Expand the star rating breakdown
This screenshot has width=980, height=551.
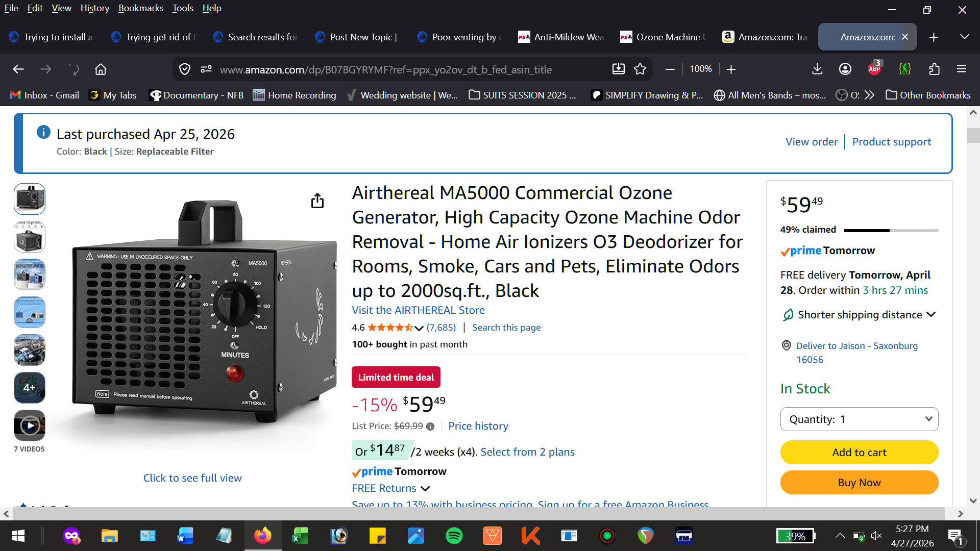(419, 328)
